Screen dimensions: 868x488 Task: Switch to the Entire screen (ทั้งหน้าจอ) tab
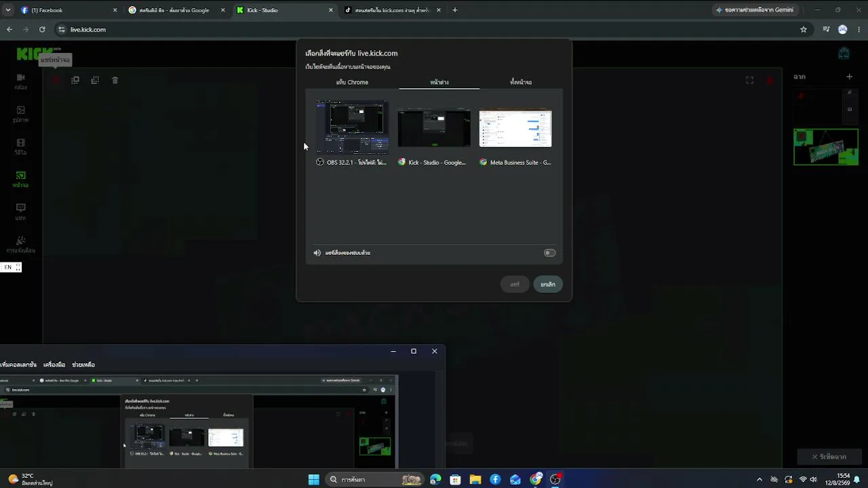521,82
